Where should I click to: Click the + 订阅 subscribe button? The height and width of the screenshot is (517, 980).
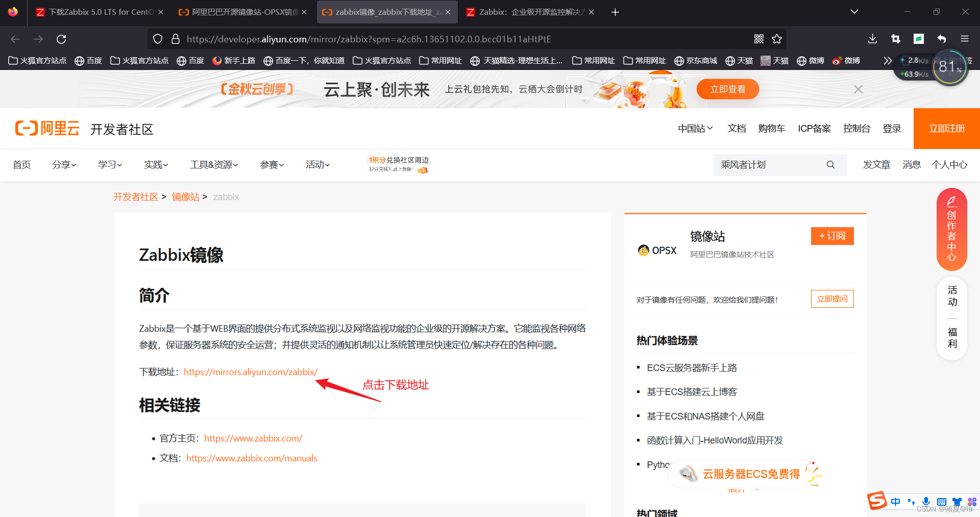coord(832,236)
